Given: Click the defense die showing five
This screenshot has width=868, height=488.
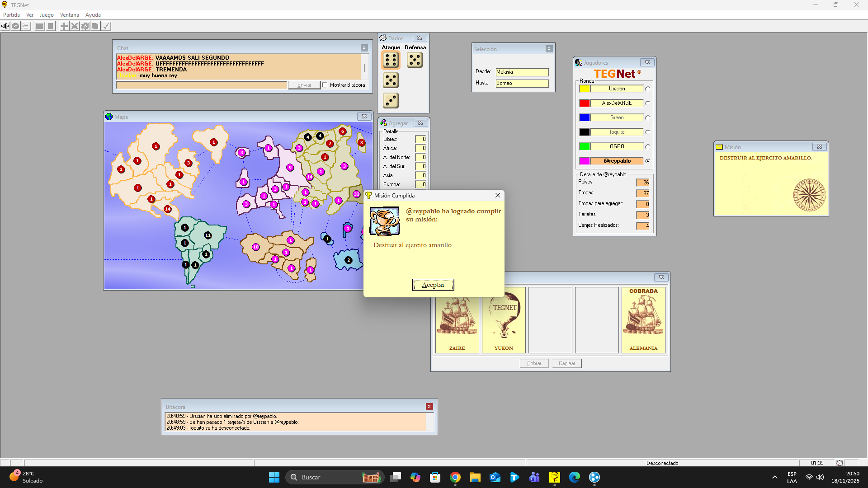Looking at the screenshot, I should [415, 60].
